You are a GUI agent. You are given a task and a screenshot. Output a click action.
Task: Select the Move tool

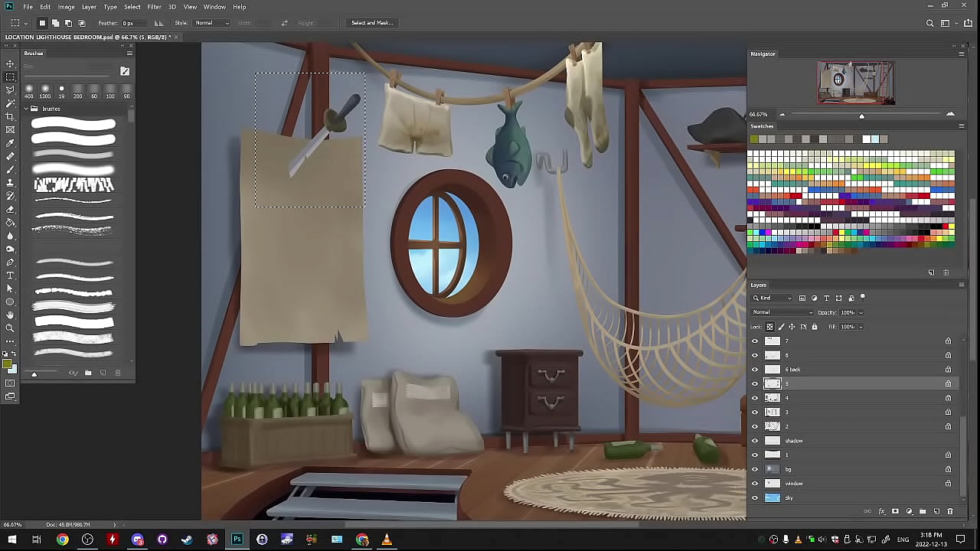pyautogui.click(x=10, y=64)
